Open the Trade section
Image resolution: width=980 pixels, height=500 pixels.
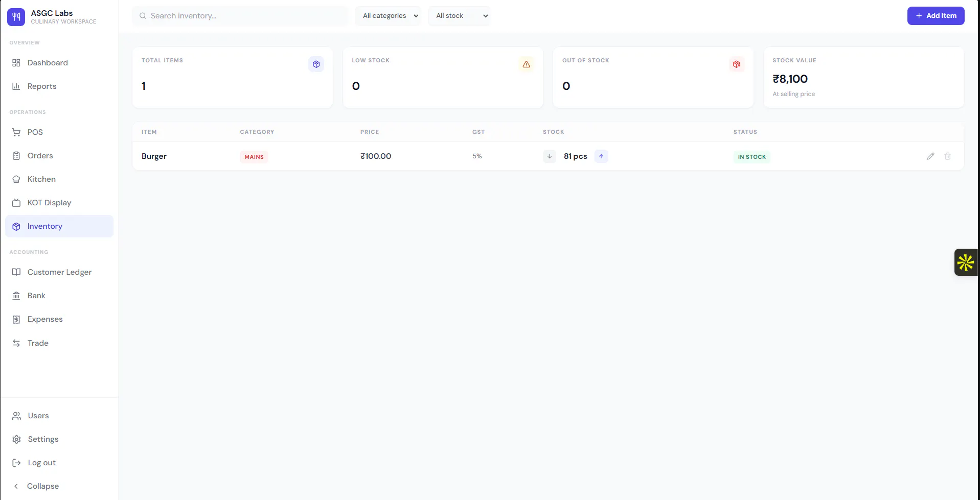coord(59,343)
